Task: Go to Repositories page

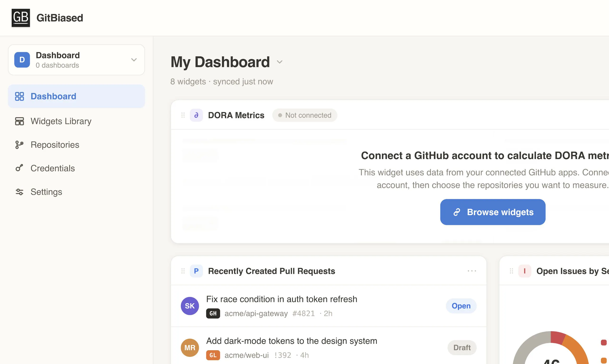Action: [x=76, y=145]
